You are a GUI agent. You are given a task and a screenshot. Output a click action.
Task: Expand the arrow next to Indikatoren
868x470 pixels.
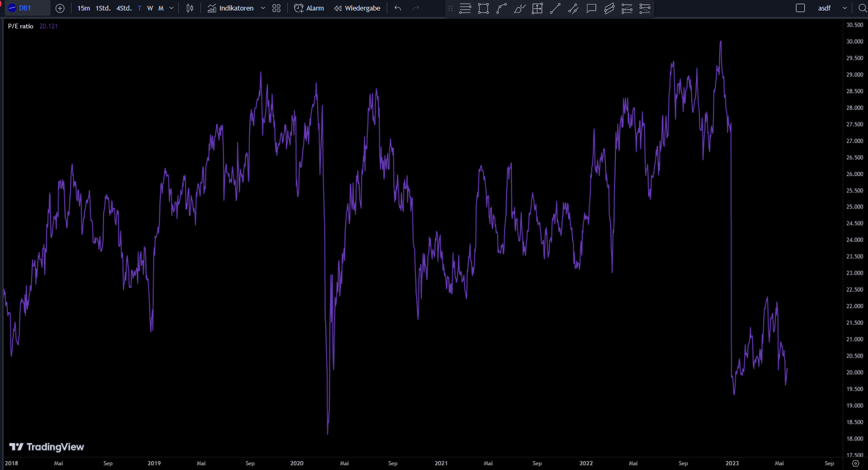tap(263, 8)
